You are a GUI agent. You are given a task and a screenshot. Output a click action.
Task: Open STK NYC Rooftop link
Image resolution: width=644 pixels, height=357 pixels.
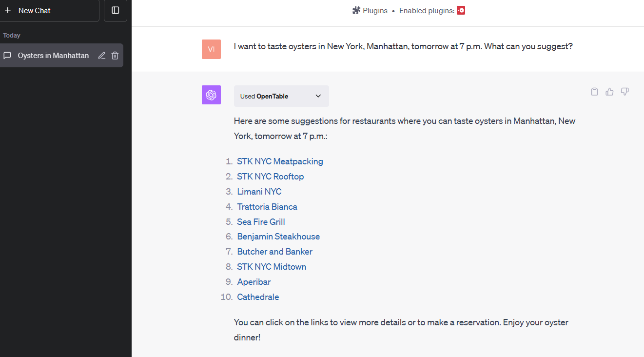[x=271, y=177]
